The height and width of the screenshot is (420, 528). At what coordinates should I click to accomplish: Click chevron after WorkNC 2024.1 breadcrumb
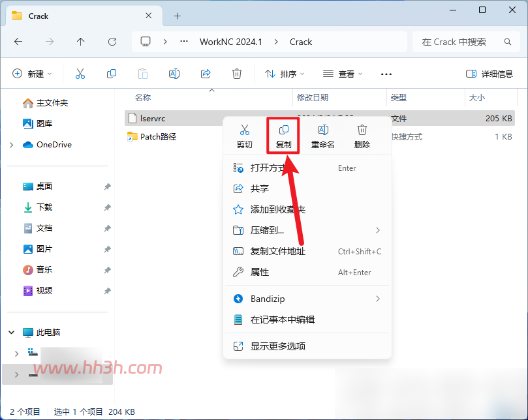[x=276, y=42]
